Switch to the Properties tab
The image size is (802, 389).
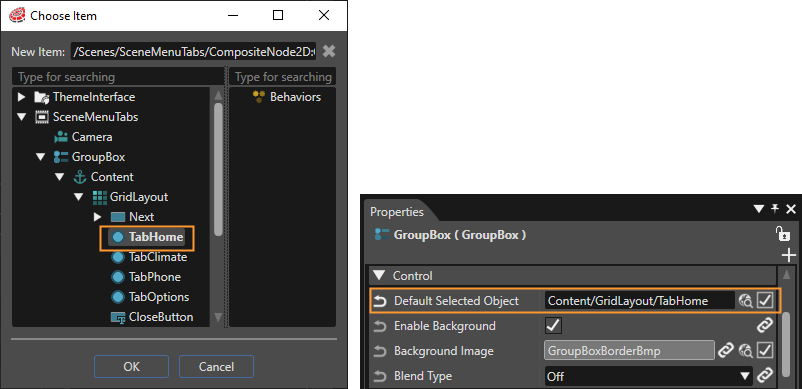click(397, 212)
